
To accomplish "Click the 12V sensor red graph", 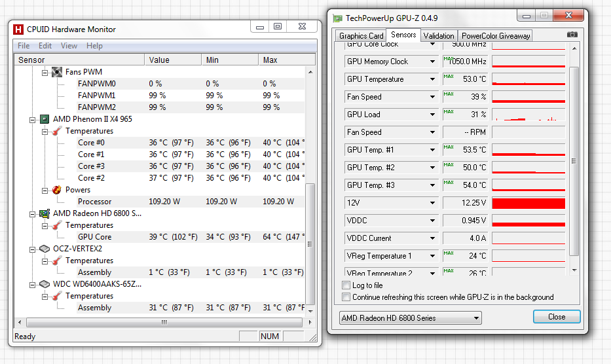I will coord(528,203).
